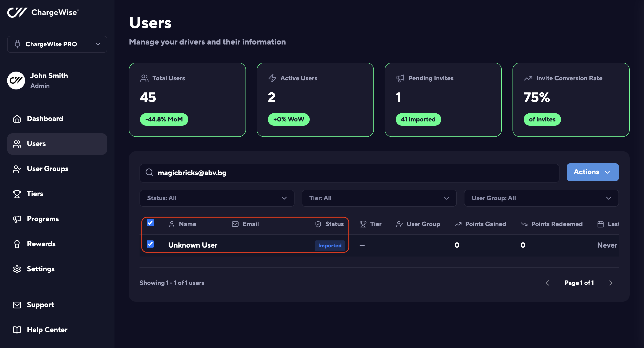Click the Active Users lightning icon
The height and width of the screenshot is (348, 644).
[x=272, y=78]
